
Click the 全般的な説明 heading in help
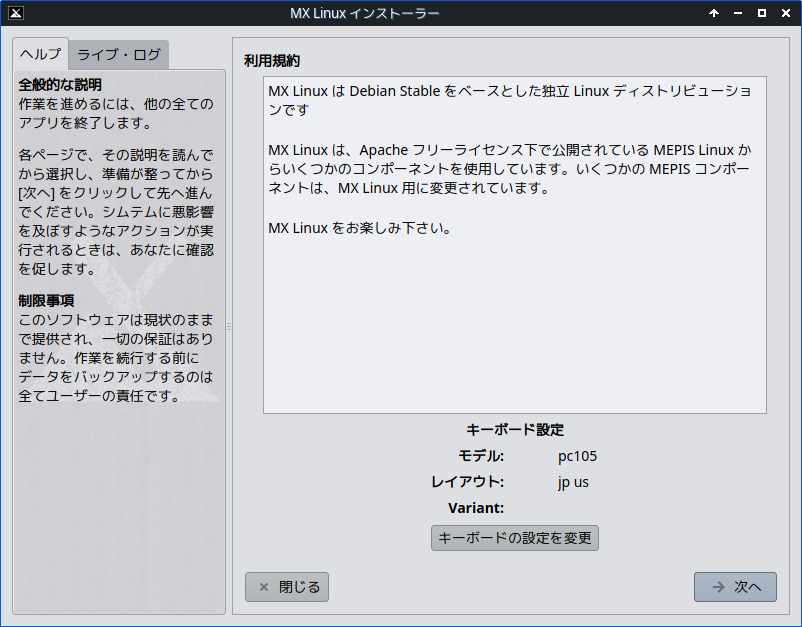click(60, 84)
